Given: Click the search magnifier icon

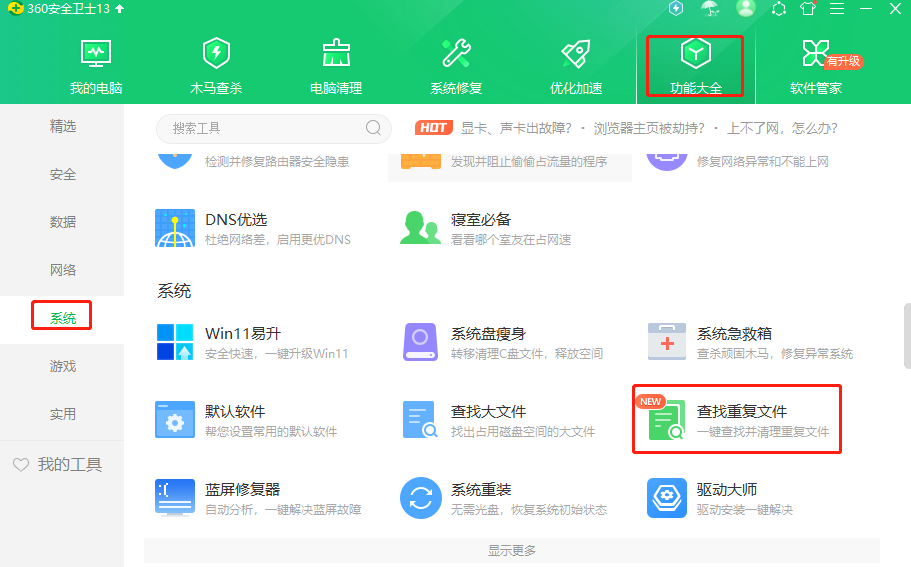Looking at the screenshot, I should (374, 128).
